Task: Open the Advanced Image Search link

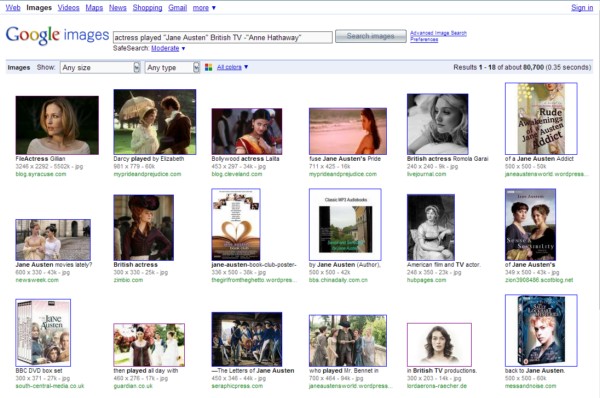Action: pyautogui.click(x=438, y=33)
